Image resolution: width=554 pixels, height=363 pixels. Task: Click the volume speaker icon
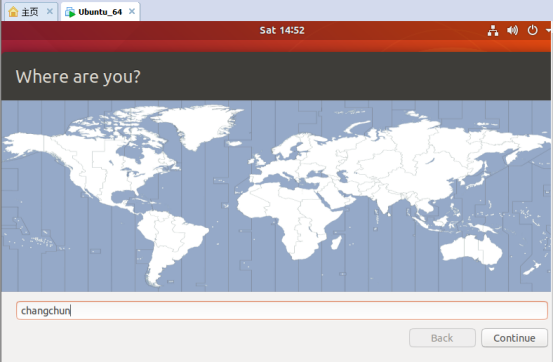tap(512, 30)
